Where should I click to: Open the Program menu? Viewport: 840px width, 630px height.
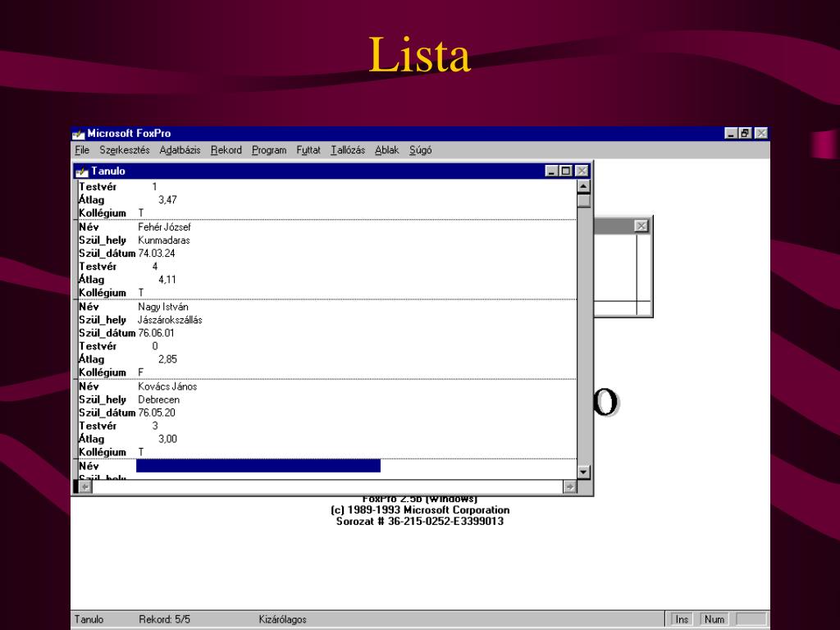(x=269, y=151)
